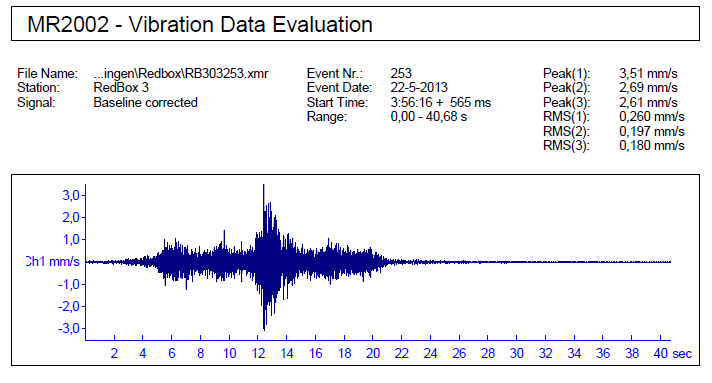The height and width of the screenshot is (383, 712).
Task: Click y-axis tick label '2,0'
Action: (x=71, y=217)
